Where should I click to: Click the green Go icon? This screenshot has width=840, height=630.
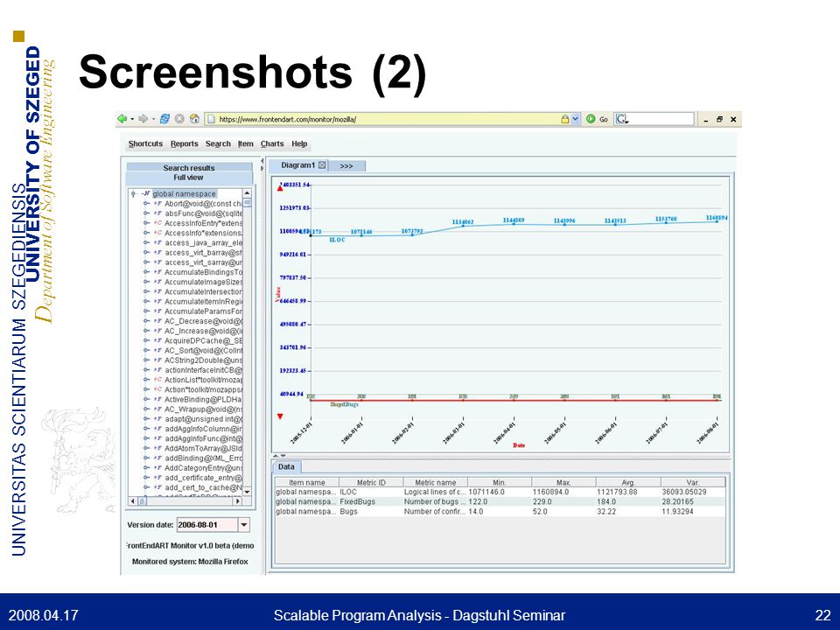[591, 119]
